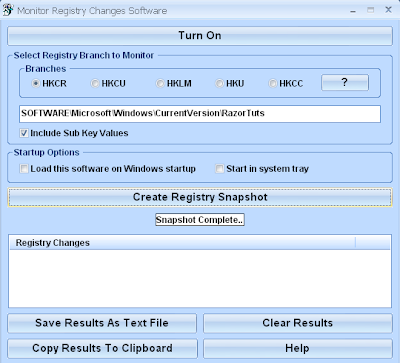400x363 pixels.
Task: Click the Turn On button
Action: tap(200, 36)
